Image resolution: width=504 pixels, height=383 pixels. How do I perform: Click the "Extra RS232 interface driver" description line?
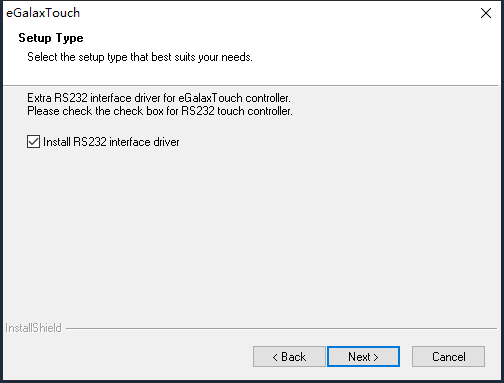click(159, 98)
